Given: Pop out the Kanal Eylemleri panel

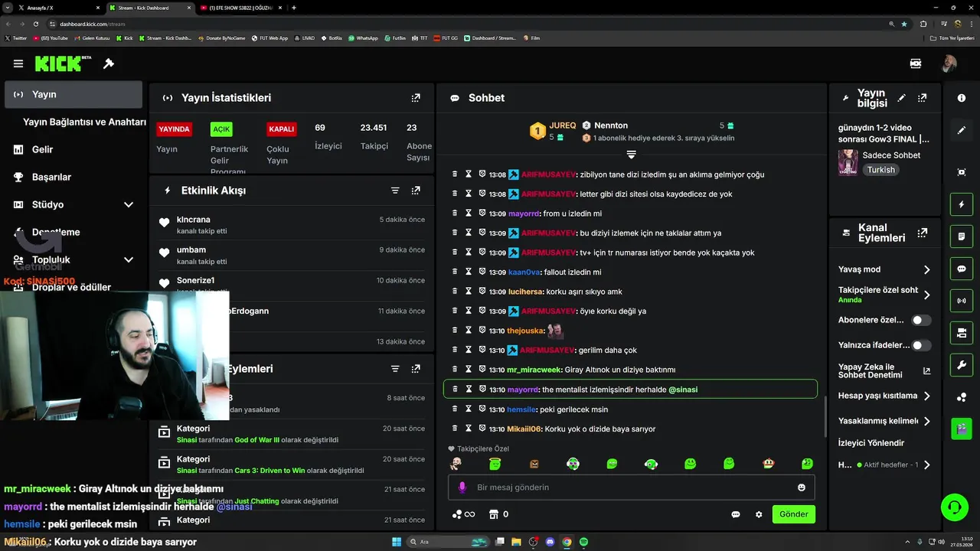Looking at the screenshot, I should [x=923, y=233].
